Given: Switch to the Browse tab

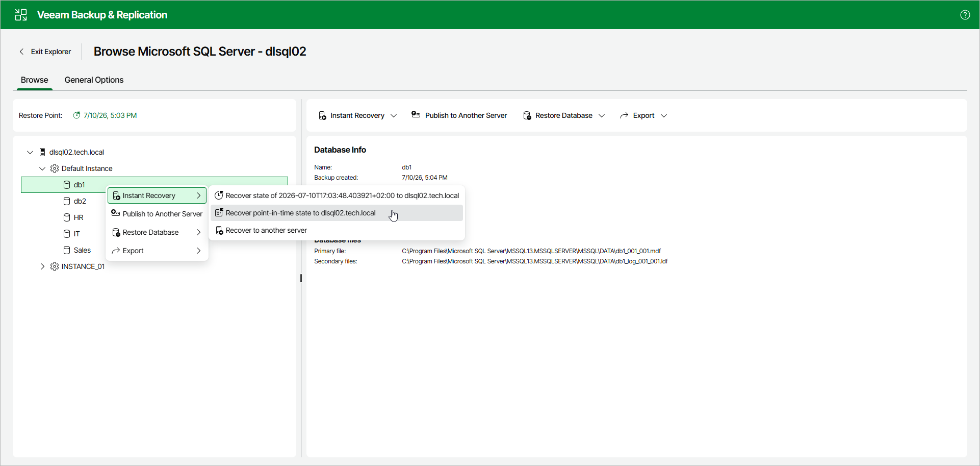Looking at the screenshot, I should tap(35, 80).
